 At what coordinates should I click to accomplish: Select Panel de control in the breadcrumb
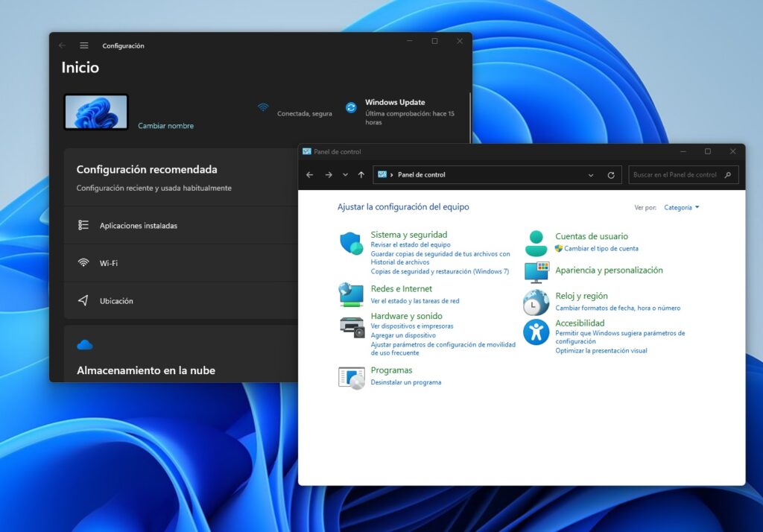click(x=421, y=174)
